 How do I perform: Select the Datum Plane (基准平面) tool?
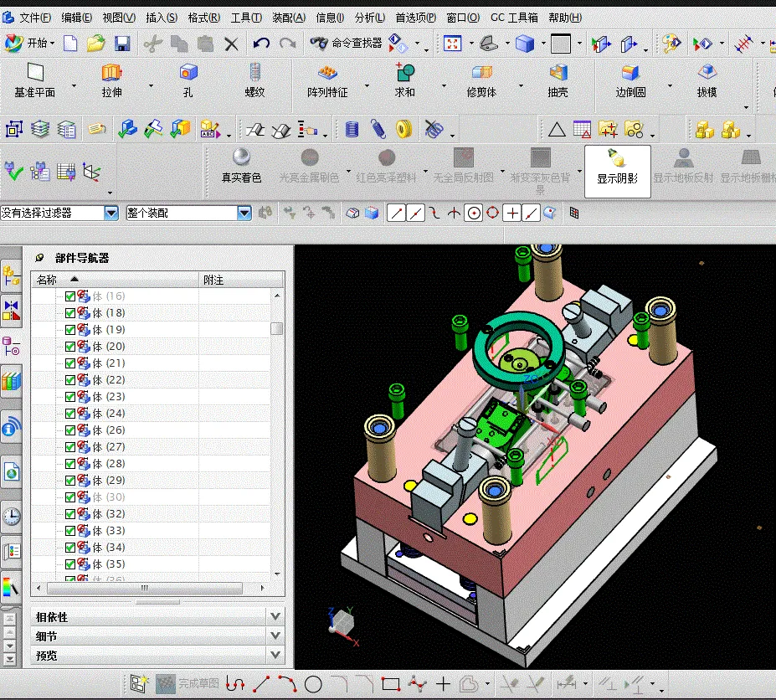(35, 82)
